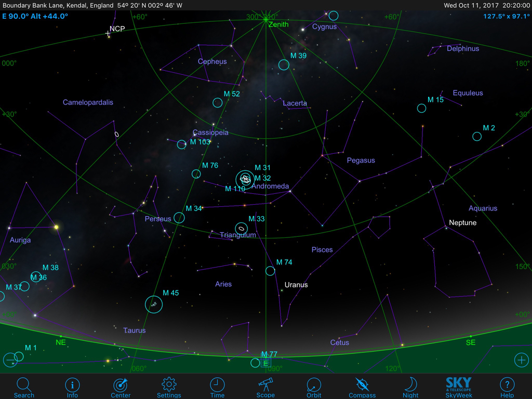Select the Neptune label
Screen dimensions: 532x399
462,223
